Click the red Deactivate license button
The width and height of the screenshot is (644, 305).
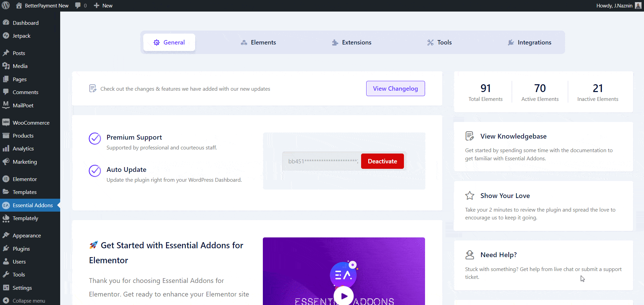tap(383, 161)
